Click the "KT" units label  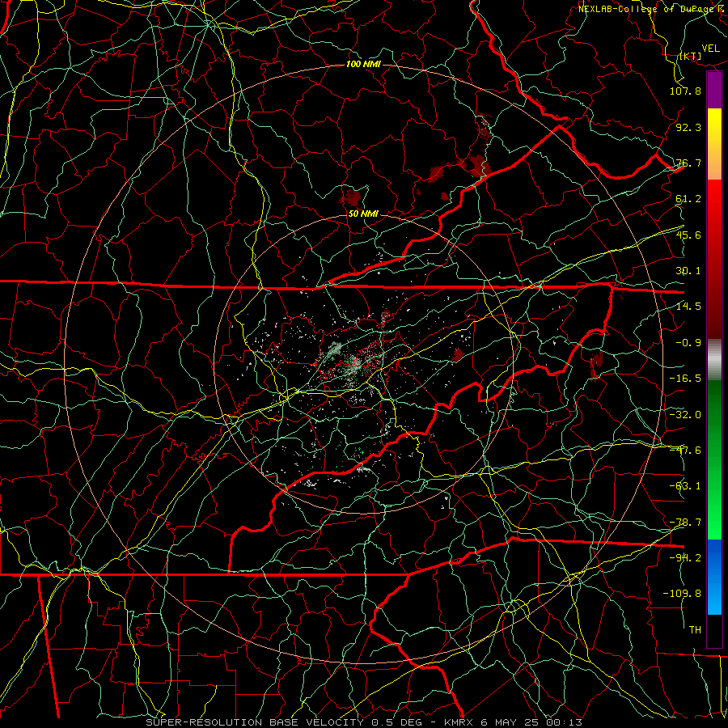(x=691, y=56)
